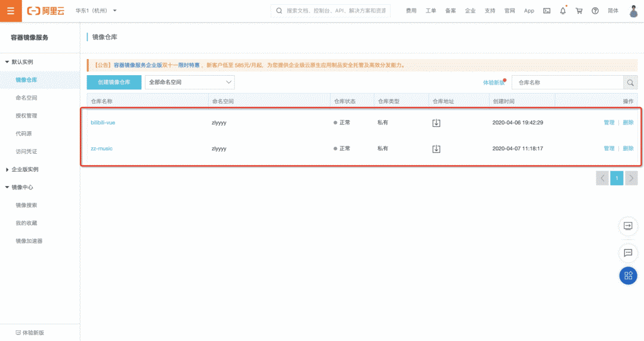The width and height of the screenshot is (644, 341).
Task: Open the 备案 menu
Action: click(x=451, y=11)
